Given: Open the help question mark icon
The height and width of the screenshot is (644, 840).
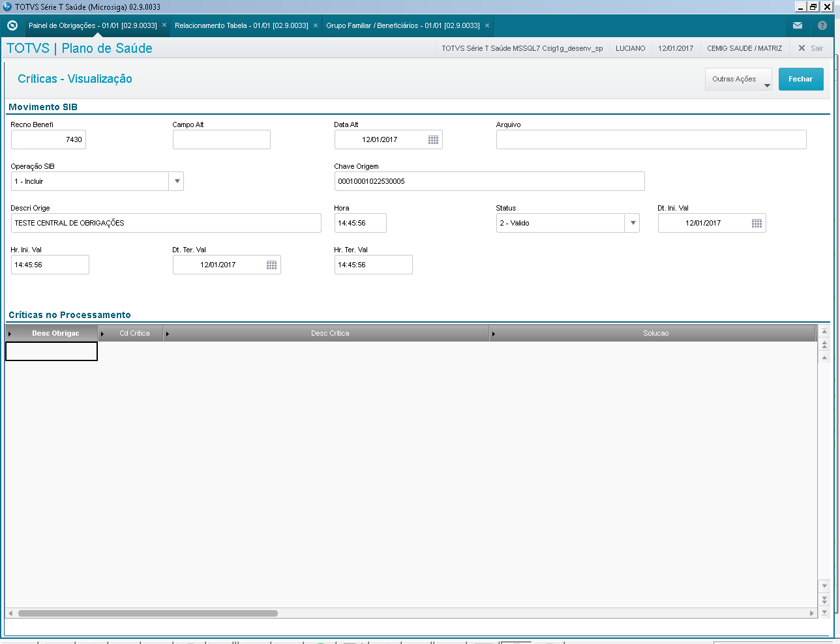Looking at the screenshot, I should coord(822,25).
